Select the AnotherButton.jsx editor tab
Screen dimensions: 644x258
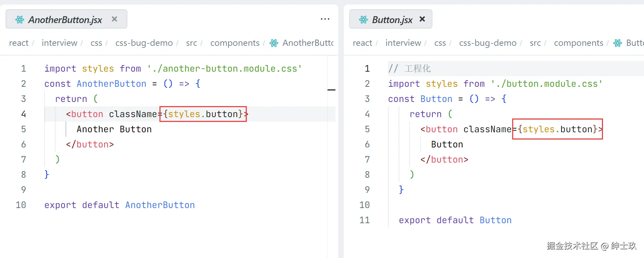click(66, 19)
